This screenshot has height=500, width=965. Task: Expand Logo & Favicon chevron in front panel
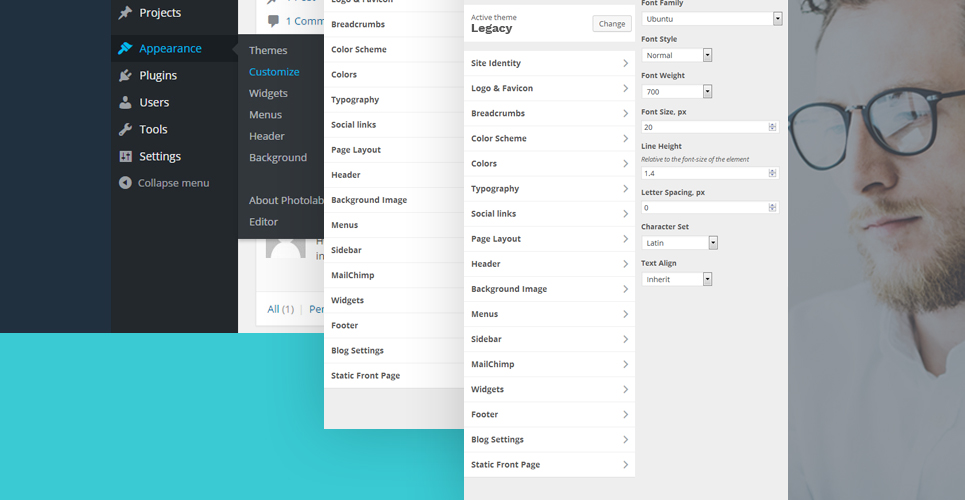point(625,89)
